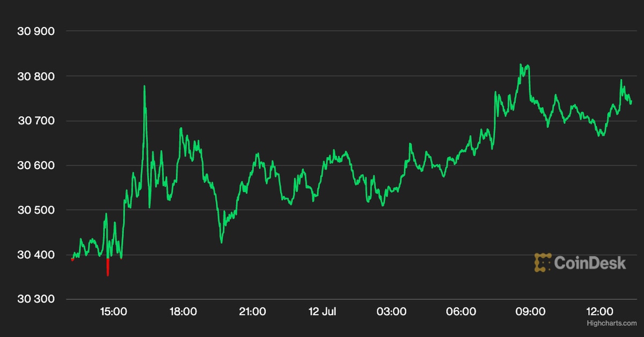Select the 18:00 time axis label

point(183,311)
